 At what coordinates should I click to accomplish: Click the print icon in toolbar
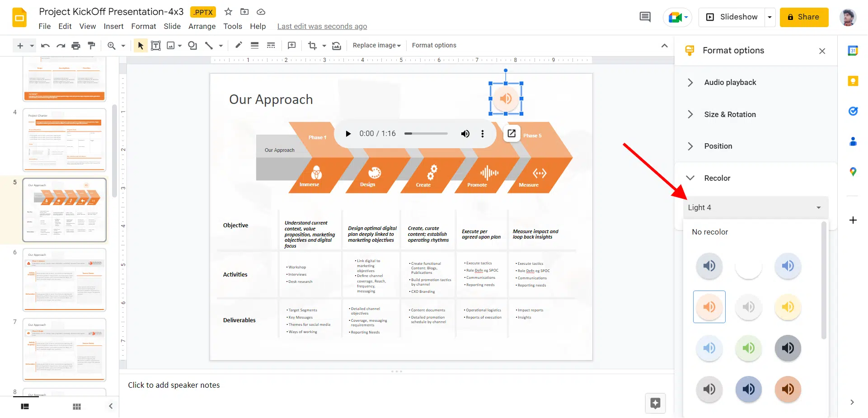tap(76, 46)
